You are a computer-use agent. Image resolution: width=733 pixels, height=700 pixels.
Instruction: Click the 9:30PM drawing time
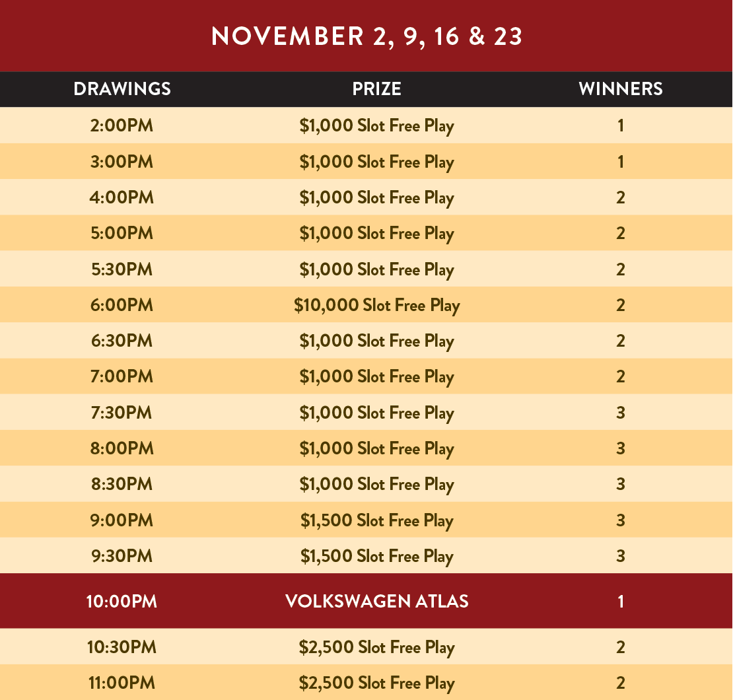(x=122, y=556)
